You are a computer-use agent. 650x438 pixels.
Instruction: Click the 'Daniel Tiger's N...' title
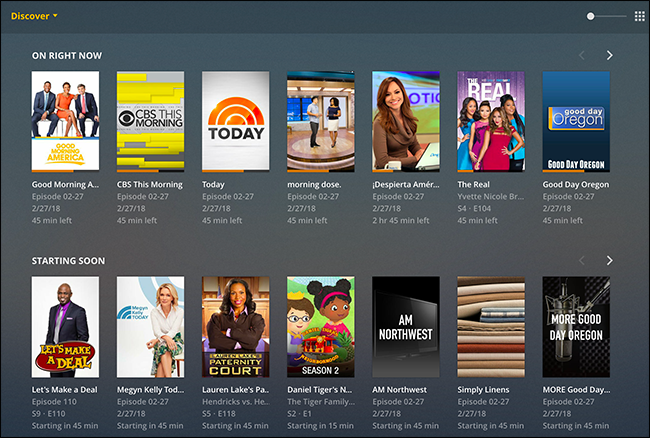[320, 390]
